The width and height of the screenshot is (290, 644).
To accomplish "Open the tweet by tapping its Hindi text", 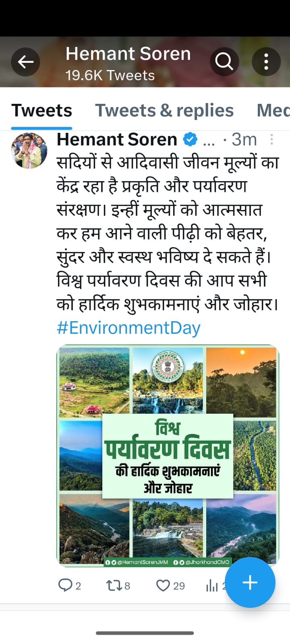I will [x=168, y=233].
